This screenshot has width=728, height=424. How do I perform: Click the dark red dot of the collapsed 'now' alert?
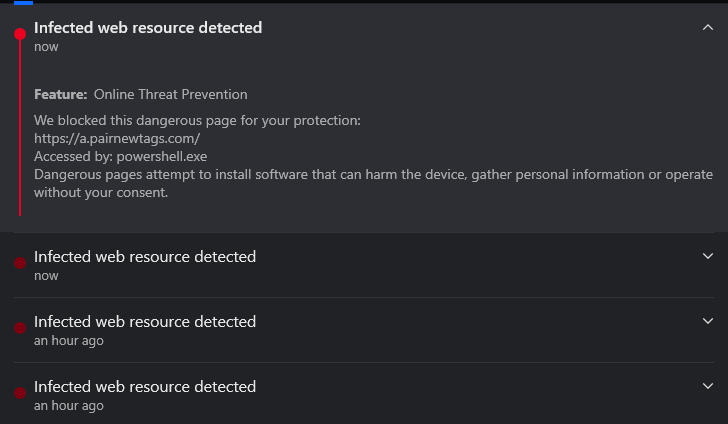point(19,263)
